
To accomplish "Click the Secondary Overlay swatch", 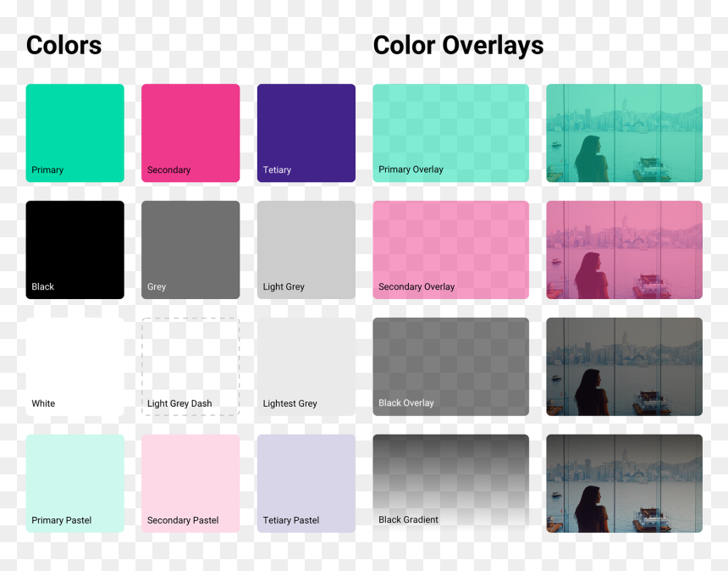I will click(x=451, y=249).
